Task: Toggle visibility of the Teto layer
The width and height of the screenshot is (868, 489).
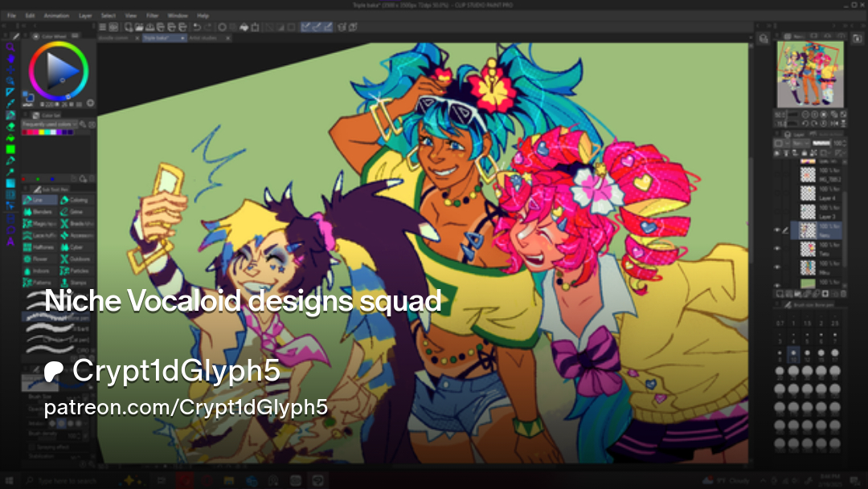Action: [778, 248]
